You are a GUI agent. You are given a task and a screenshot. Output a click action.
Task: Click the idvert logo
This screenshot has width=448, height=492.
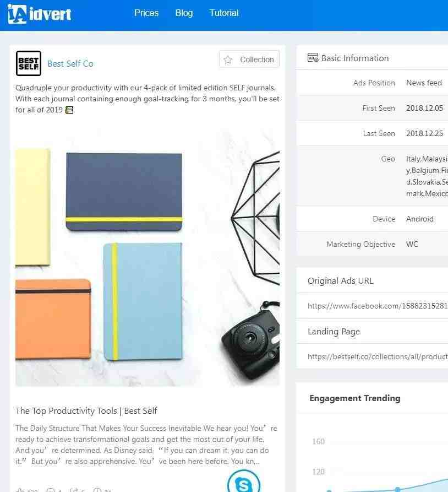40,14
